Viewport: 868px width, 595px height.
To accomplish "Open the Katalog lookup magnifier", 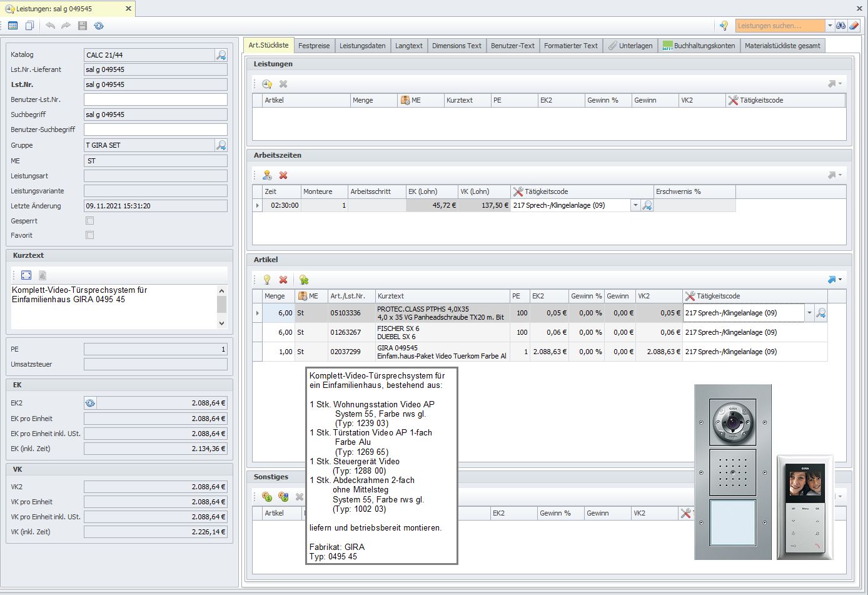I will [x=221, y=55].
